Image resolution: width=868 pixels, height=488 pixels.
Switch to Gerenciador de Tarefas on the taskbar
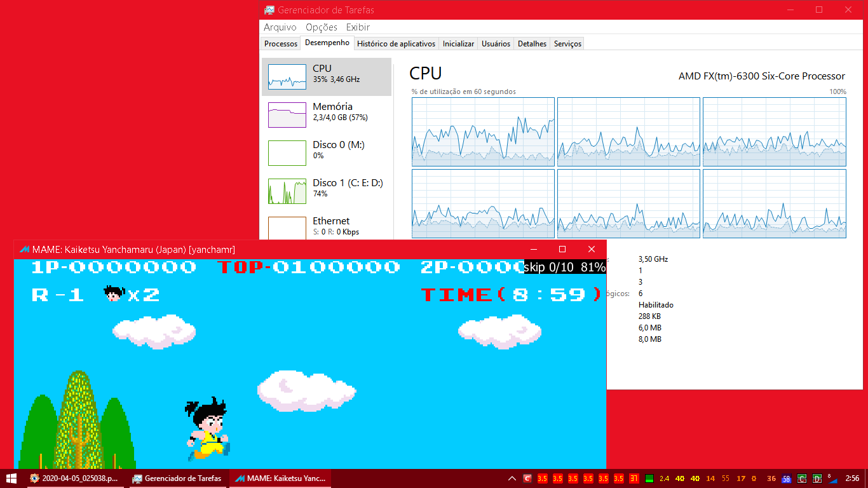pyautogui.click(x=177, y=478)
